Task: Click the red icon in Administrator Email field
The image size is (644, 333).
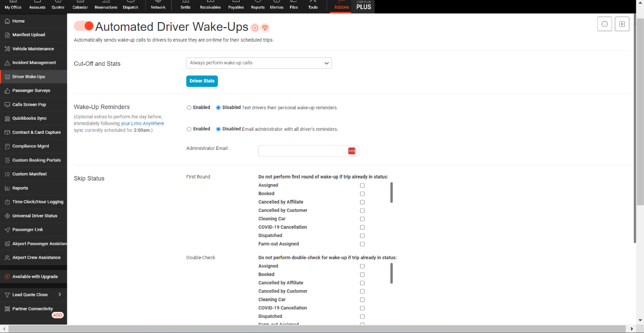Action: 351,151
